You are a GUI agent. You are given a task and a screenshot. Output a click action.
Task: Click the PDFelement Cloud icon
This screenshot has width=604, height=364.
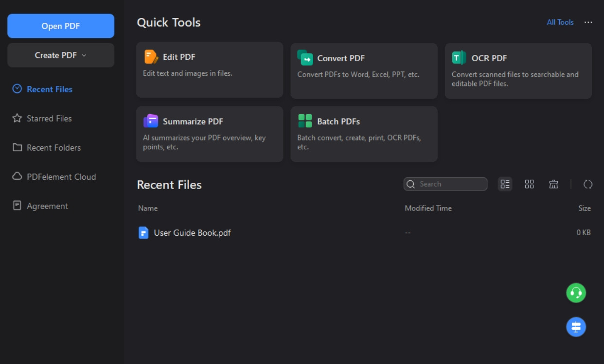tap(17, 176)
